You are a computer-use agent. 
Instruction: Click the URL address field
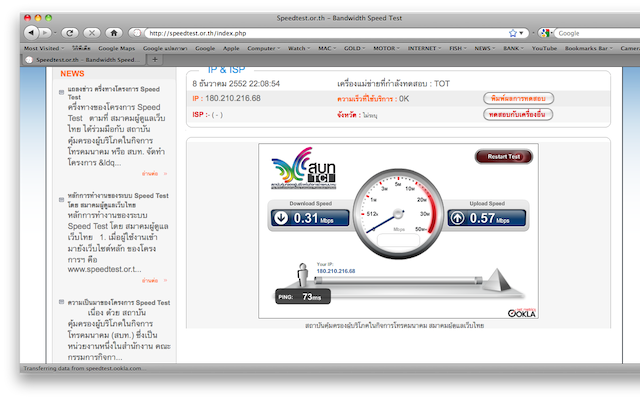[327, 33]
